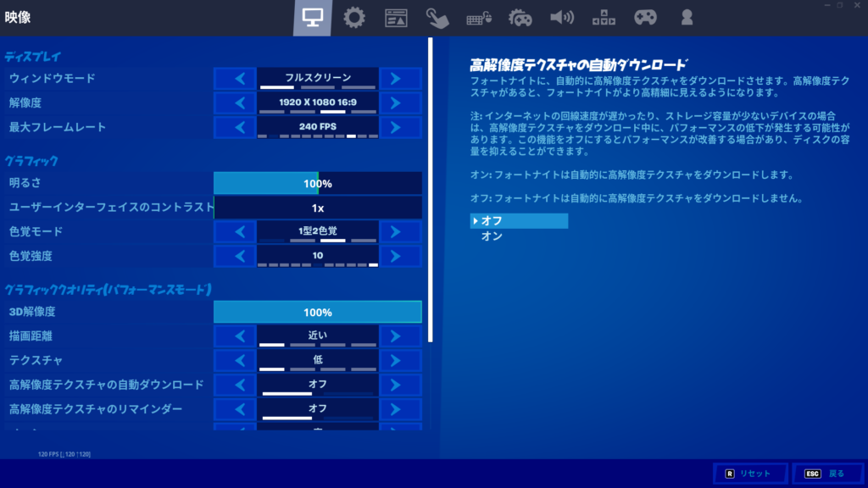Switch to the game UI settings icon
Screen dimensions: 868x488
(x=396, y=17)
